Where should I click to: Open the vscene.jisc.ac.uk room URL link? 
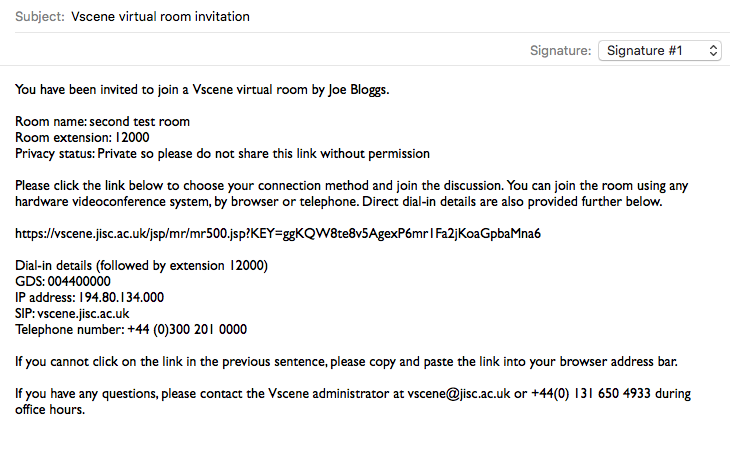point(278,233)
